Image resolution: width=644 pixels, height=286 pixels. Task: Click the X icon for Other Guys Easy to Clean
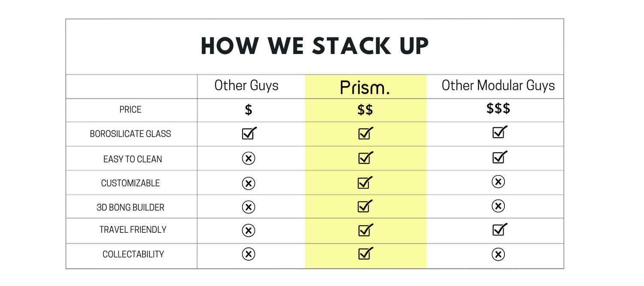[248, 159]
